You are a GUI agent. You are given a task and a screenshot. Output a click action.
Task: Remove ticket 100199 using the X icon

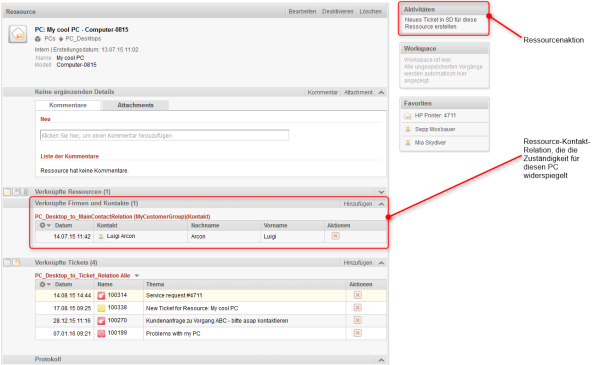click(357, 333)
